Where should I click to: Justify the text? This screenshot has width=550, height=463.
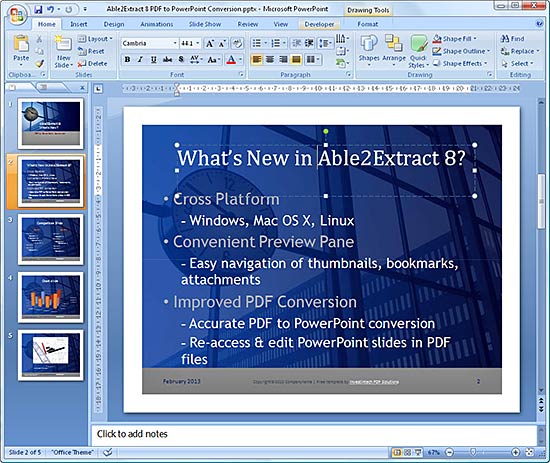pyautogui.click(x=296, y=60)
